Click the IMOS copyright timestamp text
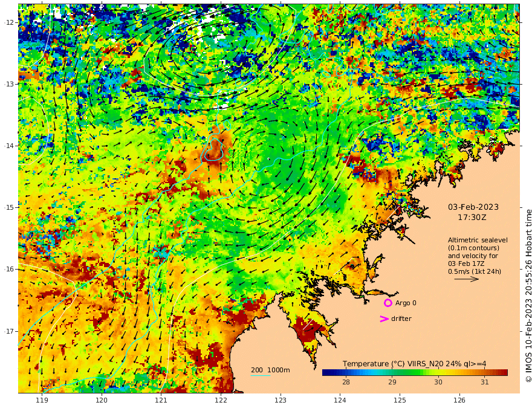Screen dimensions: 532x411 coord(528,296)
